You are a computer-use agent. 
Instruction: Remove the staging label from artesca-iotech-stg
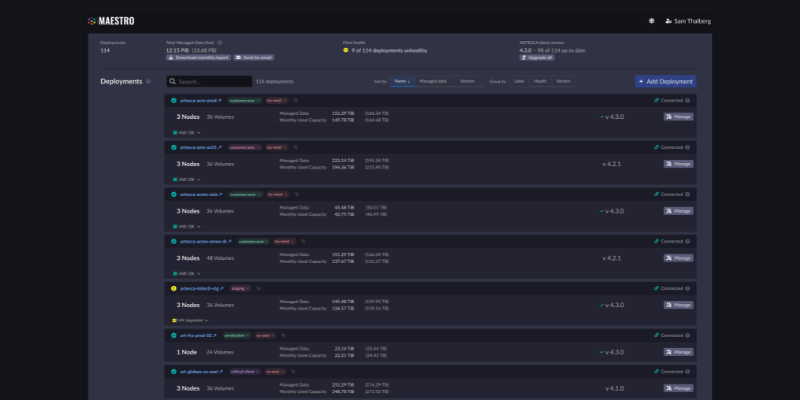point(248,288)
